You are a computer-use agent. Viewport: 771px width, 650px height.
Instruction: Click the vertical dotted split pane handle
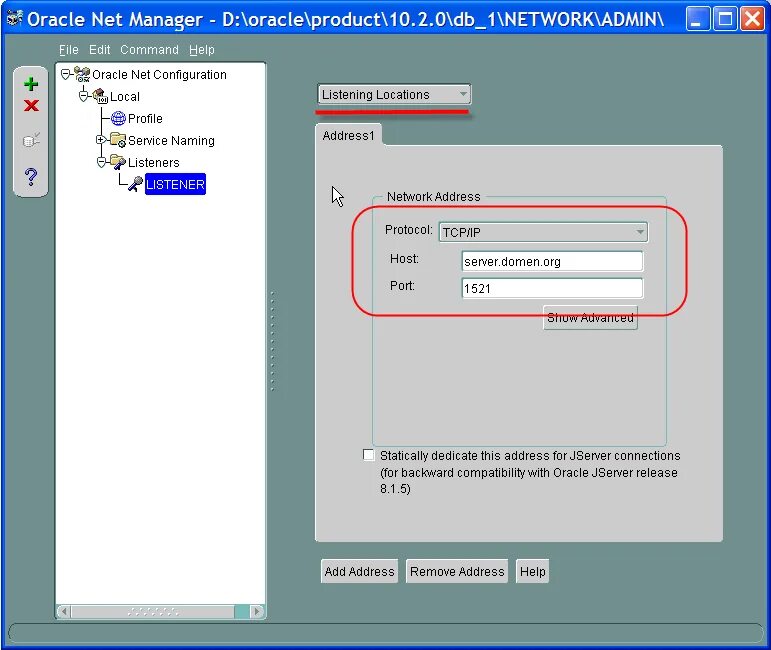[272, 341]
